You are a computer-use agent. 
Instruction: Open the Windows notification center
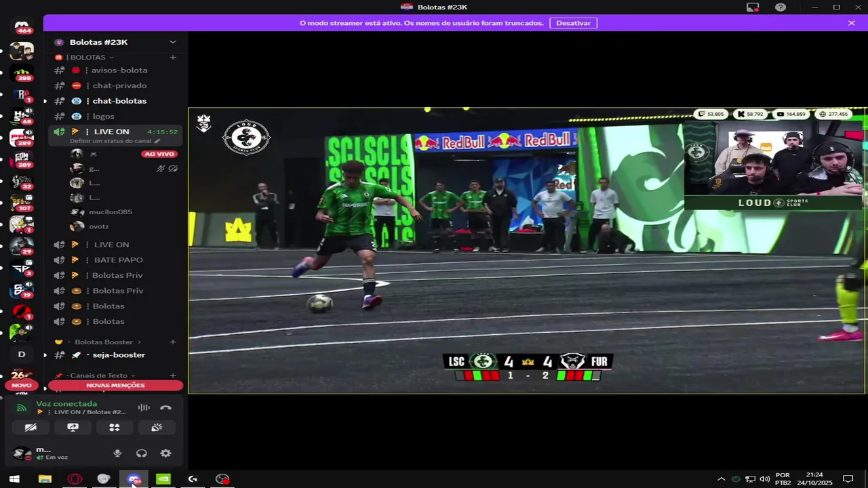coord(848,479)
